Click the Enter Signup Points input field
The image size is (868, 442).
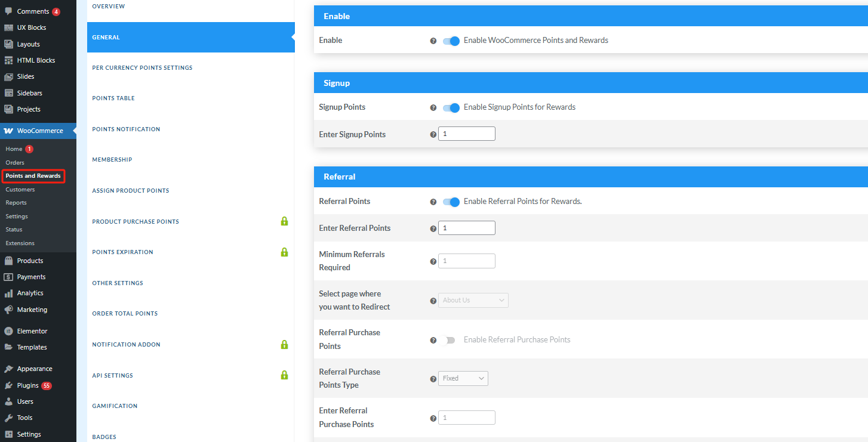pyautogui.click(x=466, y=133)
